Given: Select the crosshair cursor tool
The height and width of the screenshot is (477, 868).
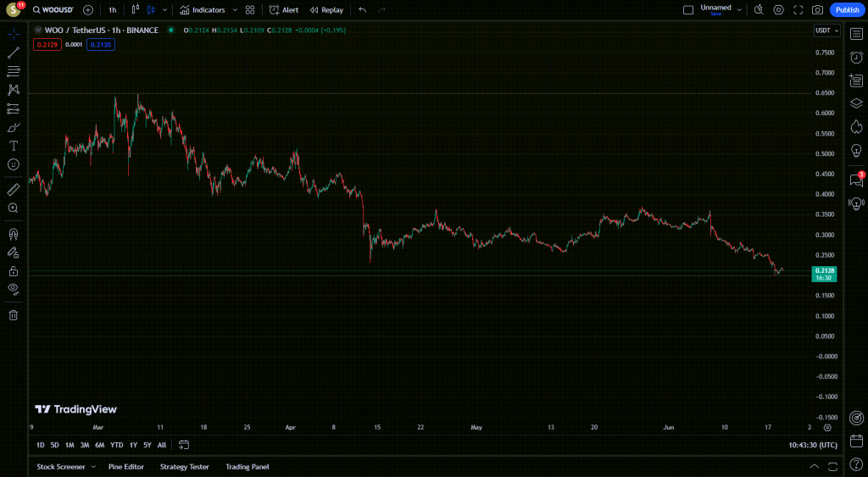Looking at the screenshot, I should pos(14,34).
